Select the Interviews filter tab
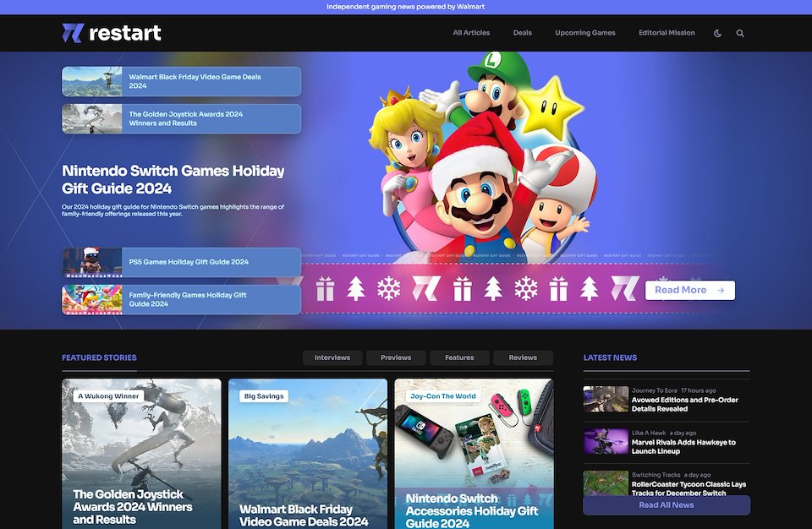 tap(332, 357)
